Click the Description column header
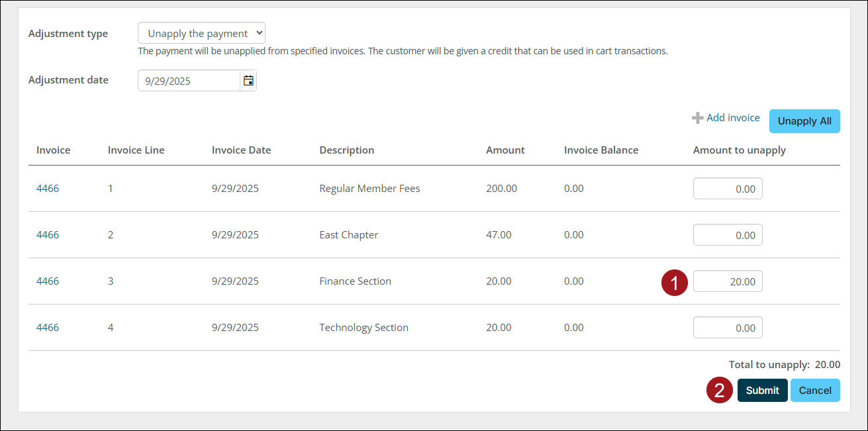Screen dimensions: 868x431 point(346,150)
